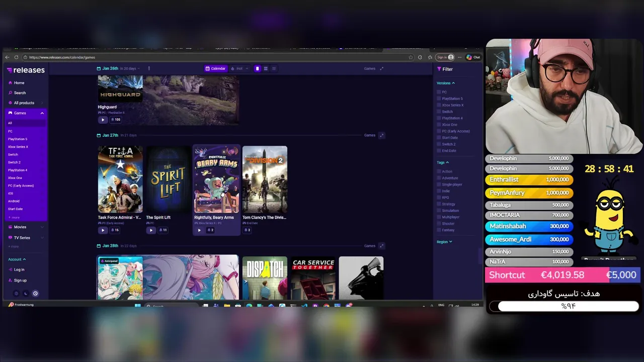Switch to grid card view

point(257,68)
